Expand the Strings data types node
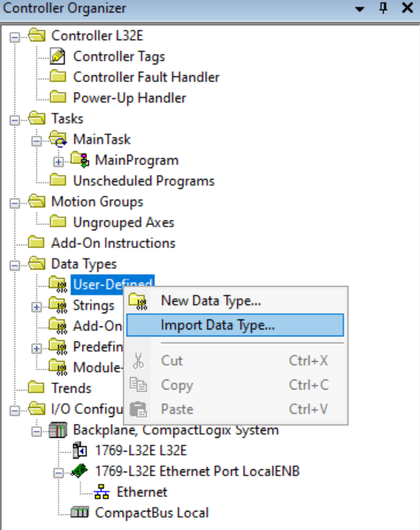Screen dimensions: 420x530 point(37,307)
